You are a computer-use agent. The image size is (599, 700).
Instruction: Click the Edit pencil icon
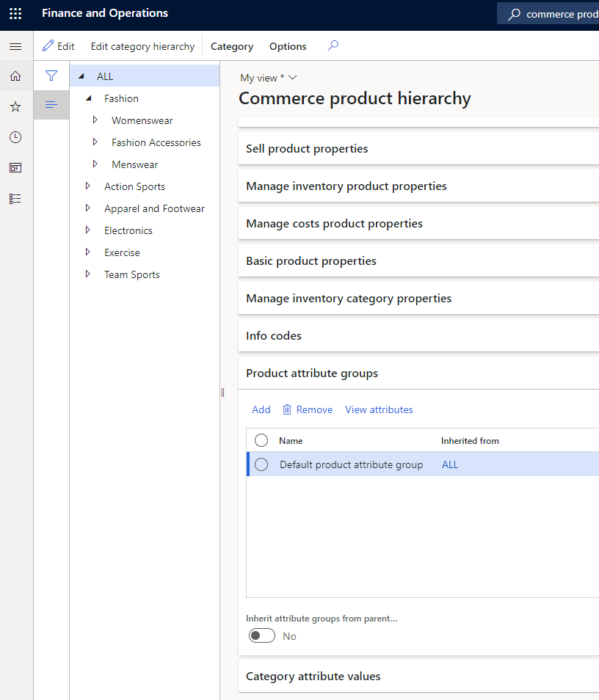46,45
